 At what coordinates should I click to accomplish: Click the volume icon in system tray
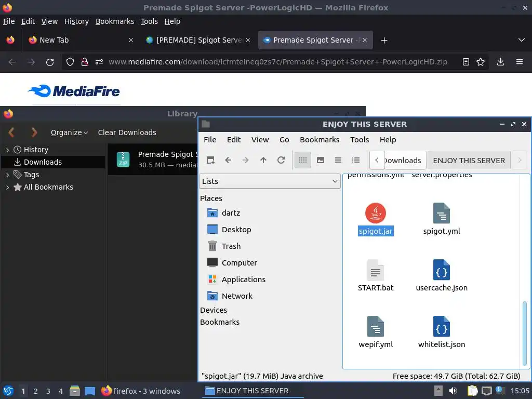453,391
